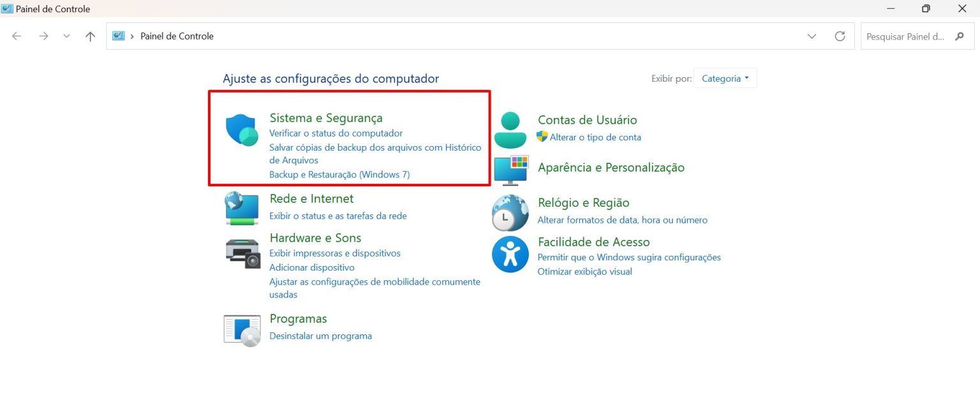
Task: Select the Hardware e Sons printer icon
Action: coord(242,252)
